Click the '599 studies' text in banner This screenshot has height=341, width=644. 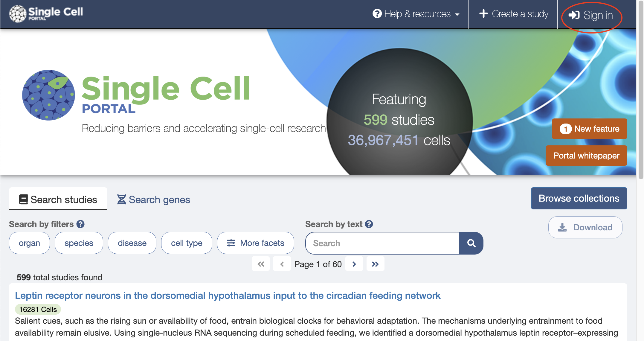tap(399, 120)
